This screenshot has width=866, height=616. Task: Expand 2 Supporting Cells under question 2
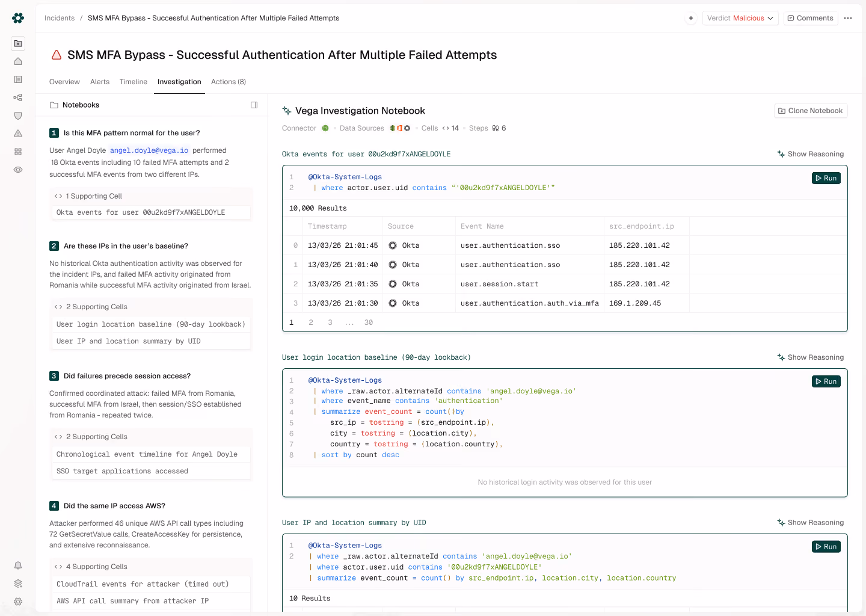(x=152, y=307)
